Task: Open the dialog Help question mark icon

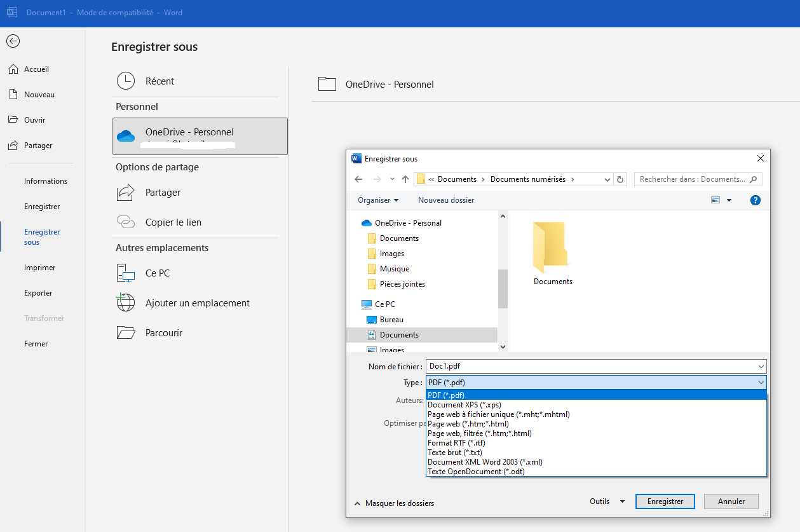Action: [755, 200]
